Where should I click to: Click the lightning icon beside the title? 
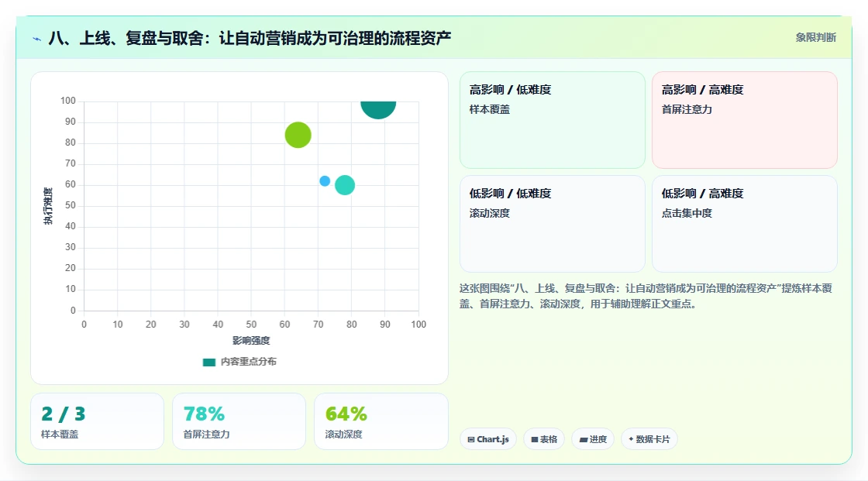click(x=37, y=39)
